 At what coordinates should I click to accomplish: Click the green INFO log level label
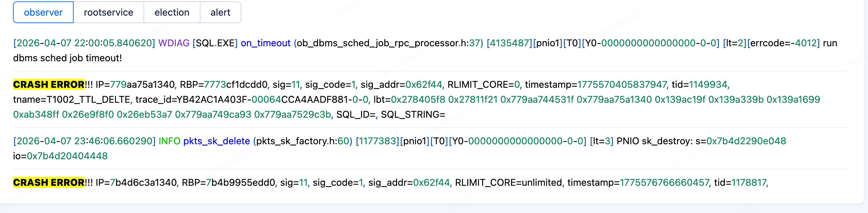click(169, 141)
